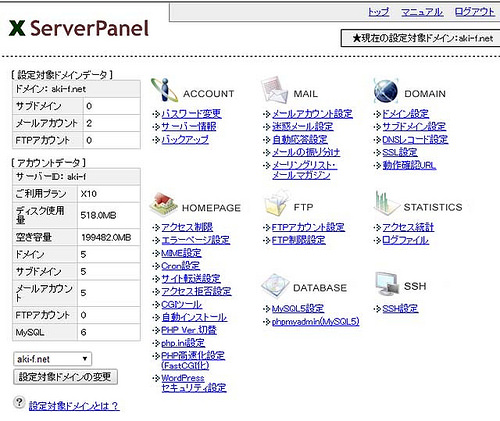Open メールアカウント設定 link
The height and width of the screenshot is (421, 500).
click(312, 114)
